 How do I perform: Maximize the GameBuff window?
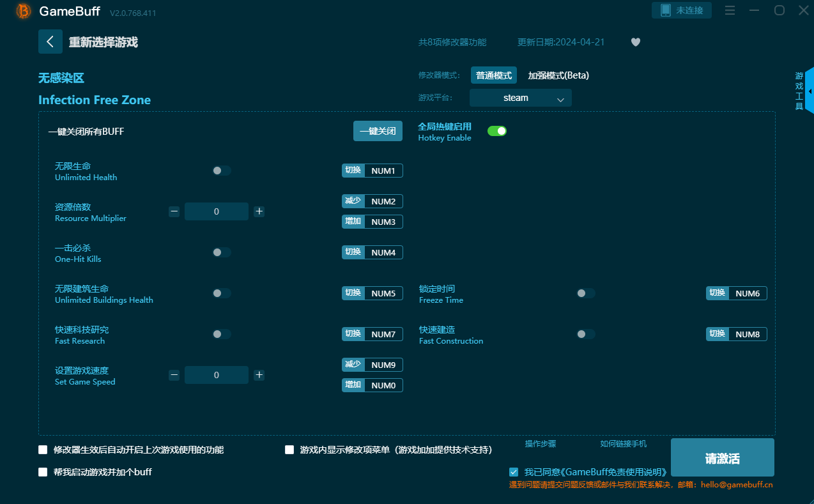click(779, 10)
